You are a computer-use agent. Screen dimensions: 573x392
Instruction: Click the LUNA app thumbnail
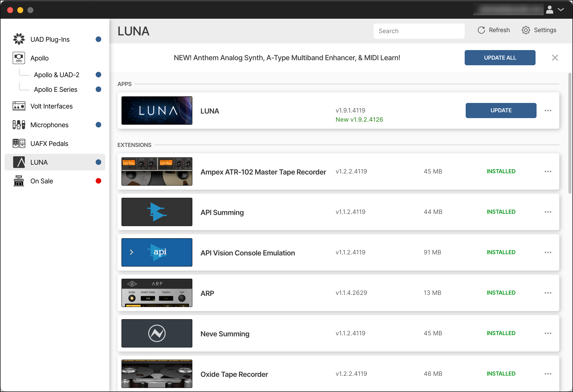point(157,111)
